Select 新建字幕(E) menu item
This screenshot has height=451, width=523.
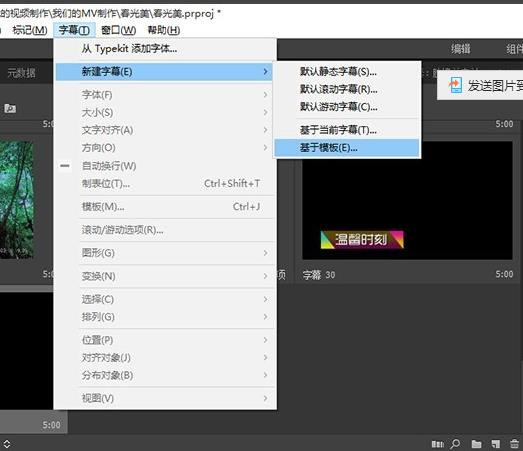pos(164,72)
